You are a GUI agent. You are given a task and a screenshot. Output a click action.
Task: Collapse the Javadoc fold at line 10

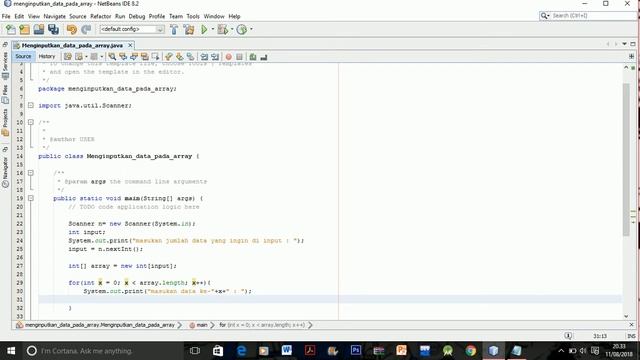click(x=31, y=122)
